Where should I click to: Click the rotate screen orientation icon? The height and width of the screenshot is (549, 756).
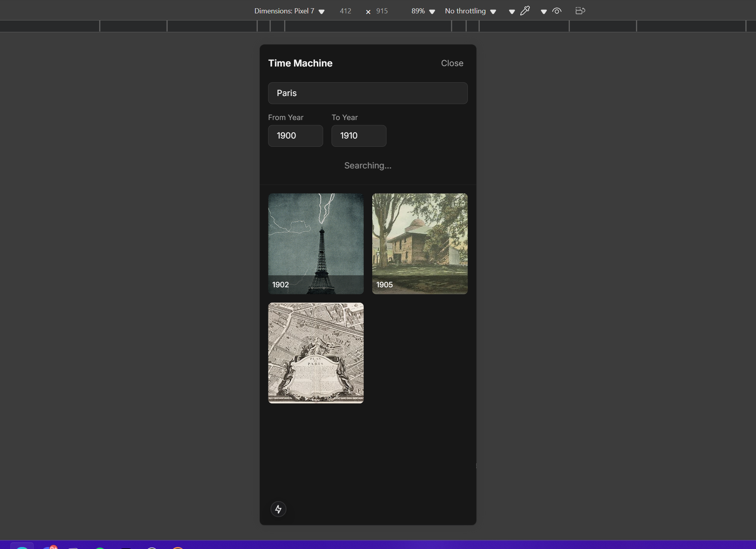580,11
